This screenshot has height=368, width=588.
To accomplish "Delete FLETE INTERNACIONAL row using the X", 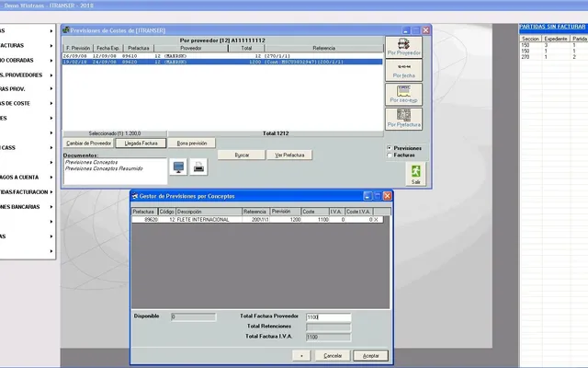I will point(376,220).
